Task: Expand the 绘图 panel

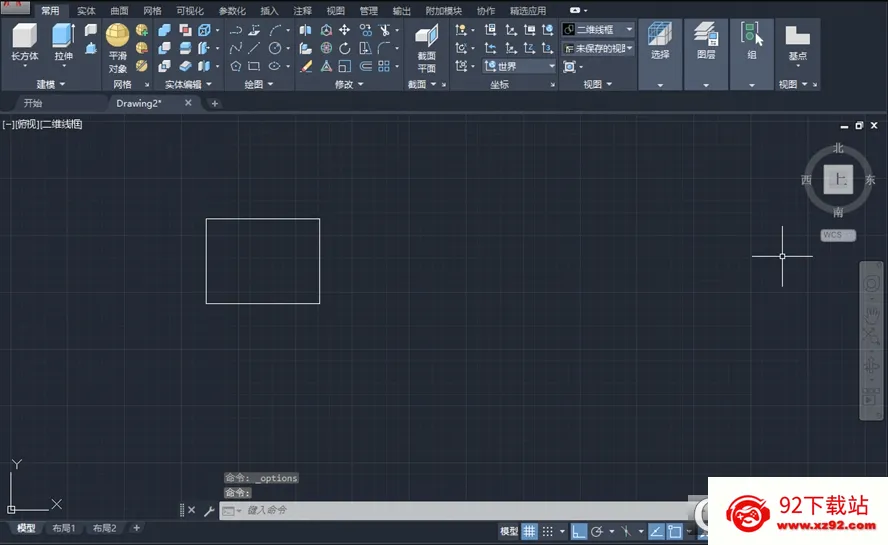Action: (258, 84)
